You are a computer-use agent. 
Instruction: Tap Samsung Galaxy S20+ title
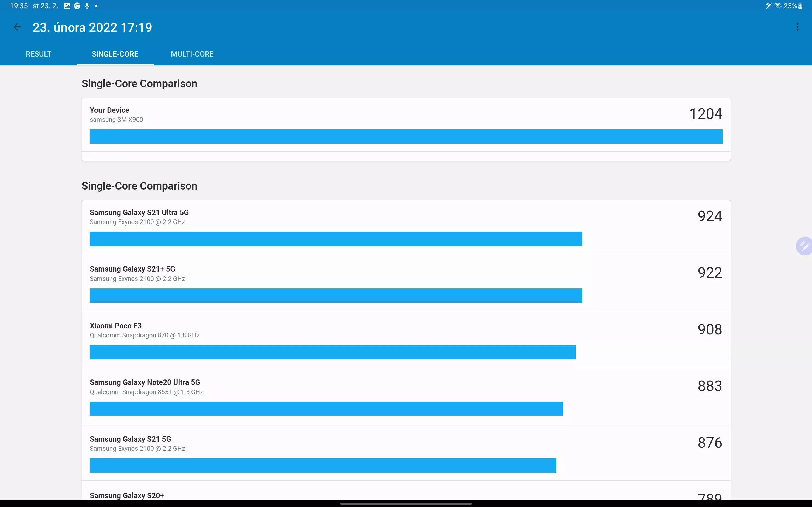click(x=127, y=495)
